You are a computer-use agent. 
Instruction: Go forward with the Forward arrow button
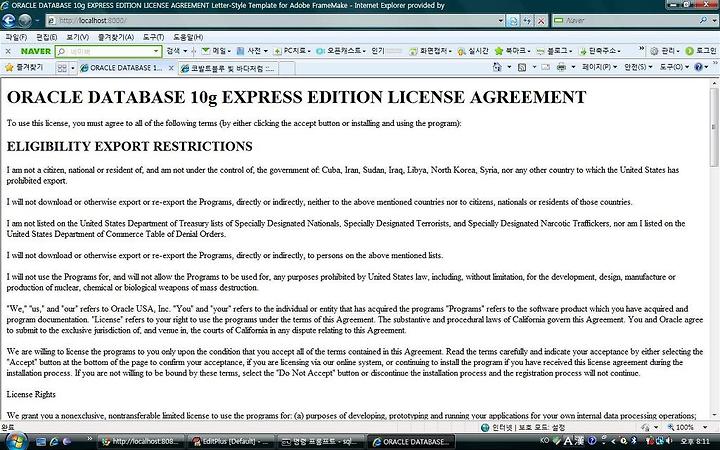(25, 20)
